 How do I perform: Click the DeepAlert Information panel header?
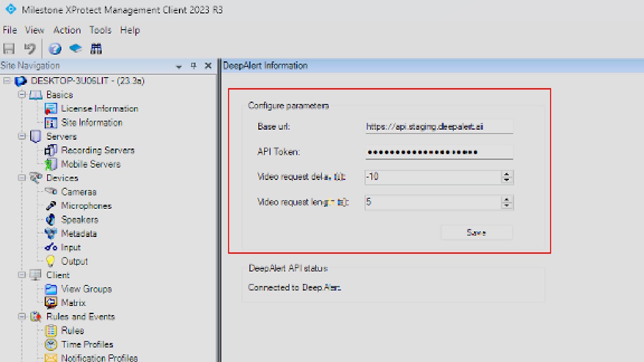[x=433, y=66]
